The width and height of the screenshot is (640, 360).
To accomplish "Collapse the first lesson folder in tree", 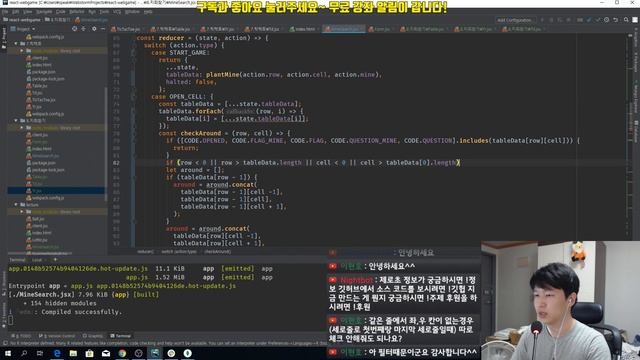I will point(16,44).
